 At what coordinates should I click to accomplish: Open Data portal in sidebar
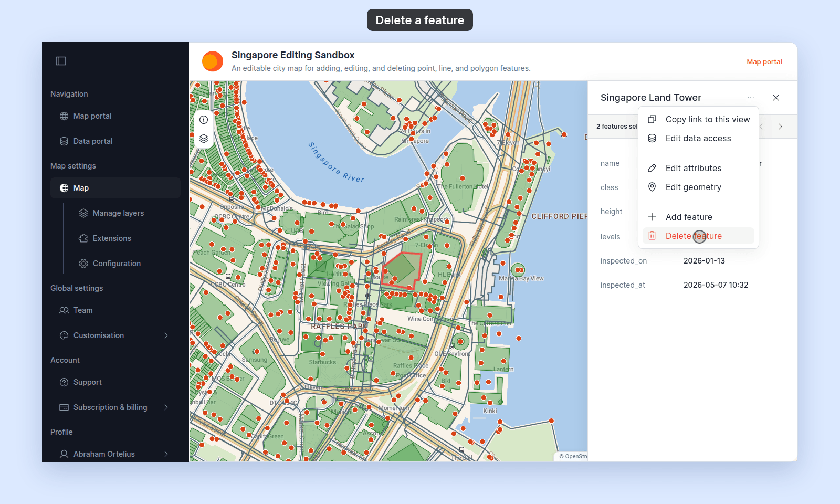coord(115,141)
